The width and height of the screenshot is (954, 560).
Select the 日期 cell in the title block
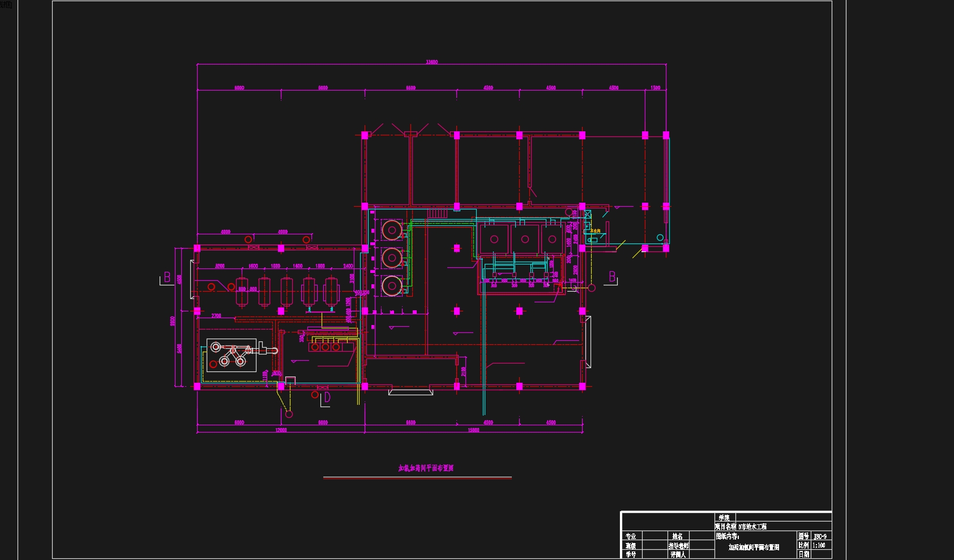[x=804, y=554]
